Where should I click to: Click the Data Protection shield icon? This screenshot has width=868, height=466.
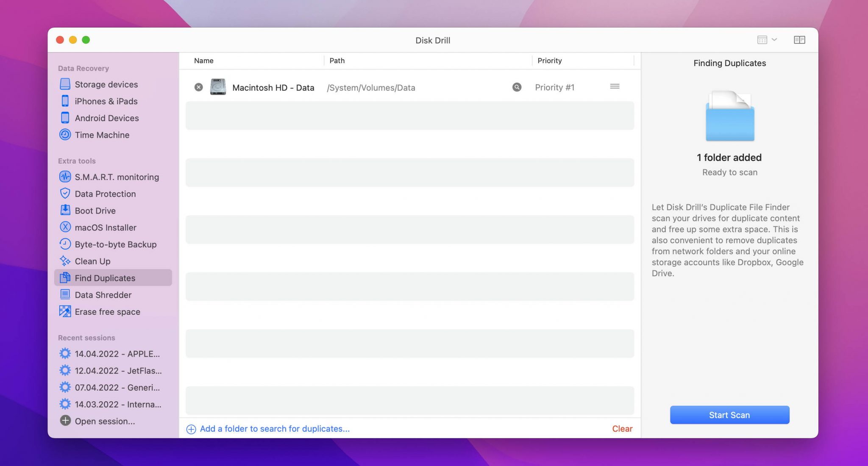click(x=65, y=194)
